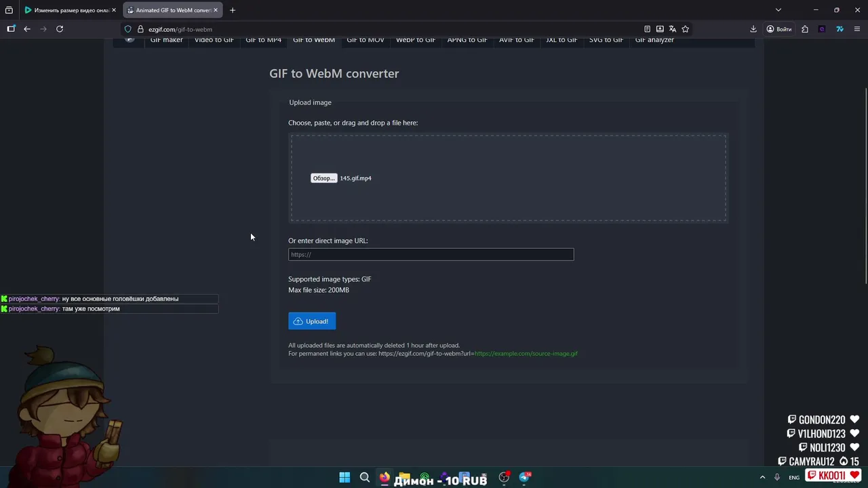Open the Firefox tab overview icon
Image resolution: width=868 pixels, height=488 pixels.
coord(9,10)
